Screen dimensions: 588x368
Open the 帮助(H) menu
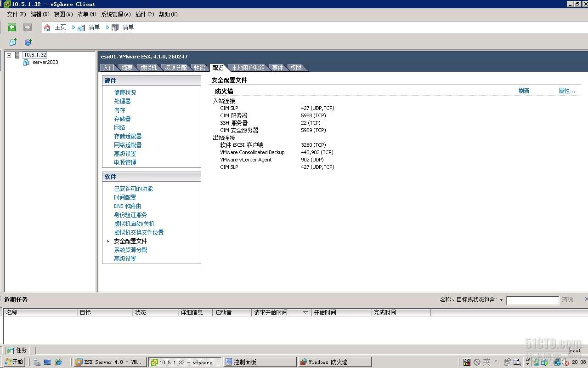tap(168, 14)
